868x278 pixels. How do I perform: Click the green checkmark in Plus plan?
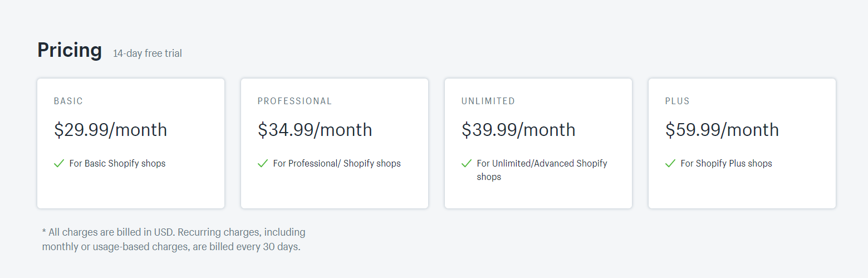tap(670, 164)
